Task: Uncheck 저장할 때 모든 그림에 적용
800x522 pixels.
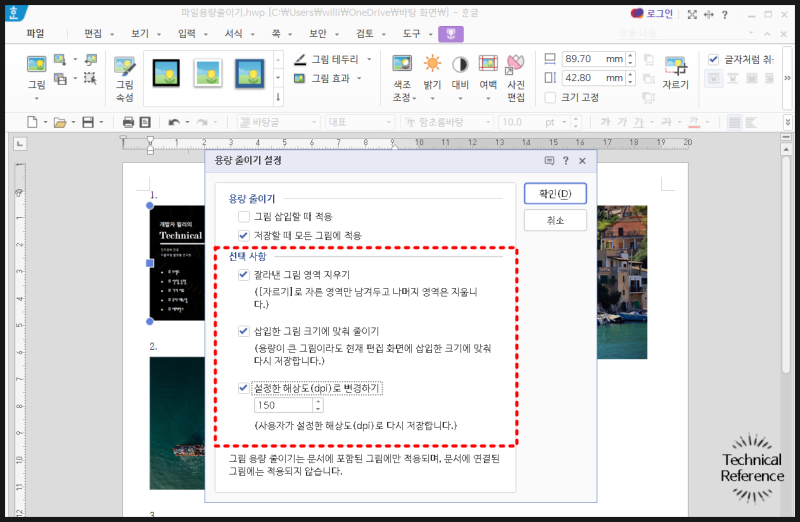Action: click(244, 235)
